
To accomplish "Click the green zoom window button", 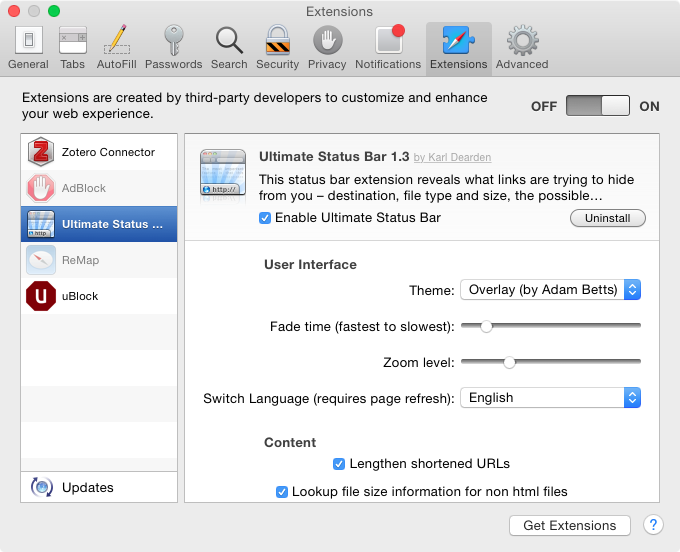I will (x=54, y=11).
